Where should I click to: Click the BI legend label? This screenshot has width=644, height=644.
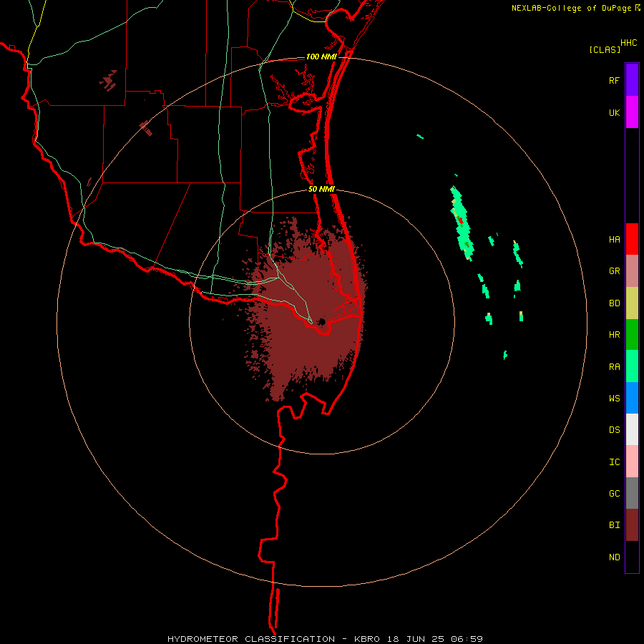point(614,525)
